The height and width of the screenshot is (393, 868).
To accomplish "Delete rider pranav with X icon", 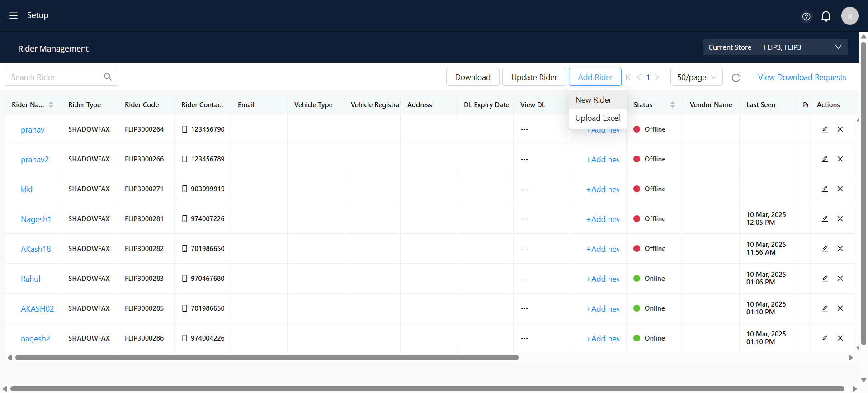I will [840, 129].
